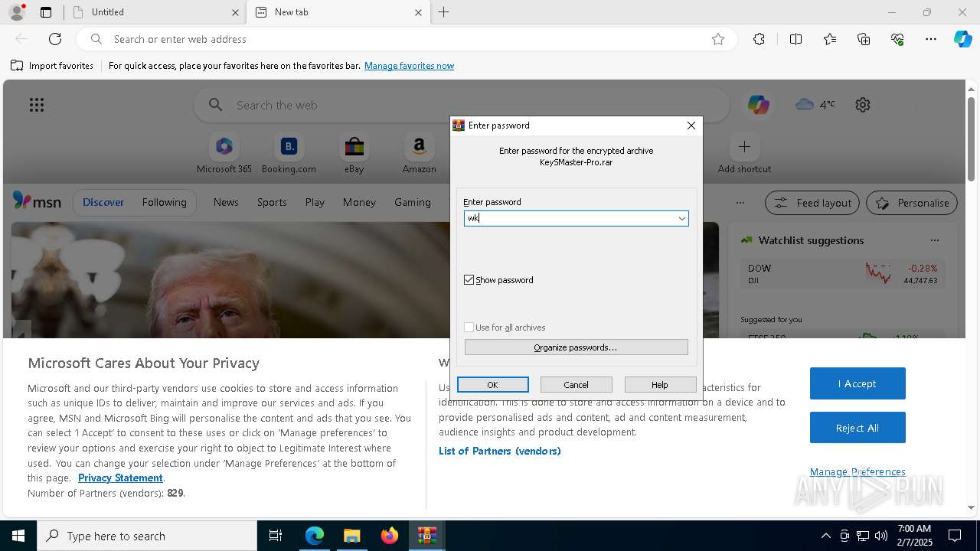The height and width of the screenshot is (551, 980).
Task: Open the News category
Action: pyautogui.click(x=226, y=202)
